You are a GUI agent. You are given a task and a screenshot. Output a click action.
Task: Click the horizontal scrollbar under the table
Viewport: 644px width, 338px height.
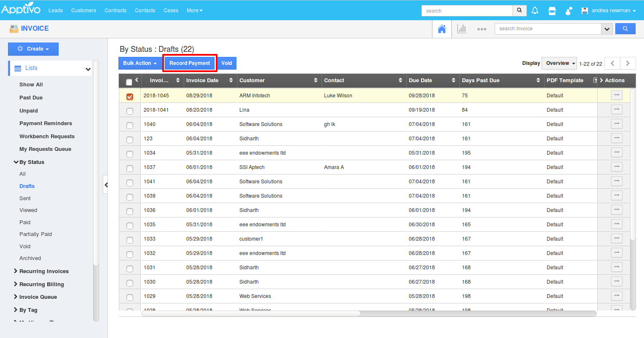coord(252,314)
